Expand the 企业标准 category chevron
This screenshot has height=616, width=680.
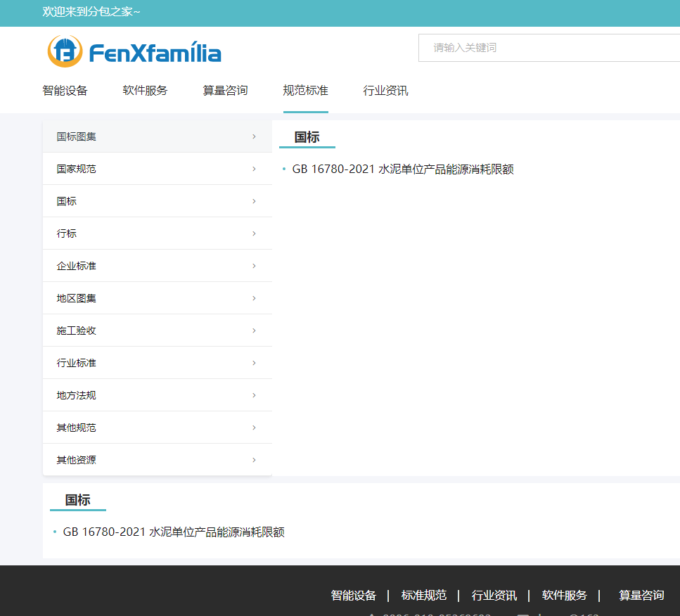click(x=254, y=266)
